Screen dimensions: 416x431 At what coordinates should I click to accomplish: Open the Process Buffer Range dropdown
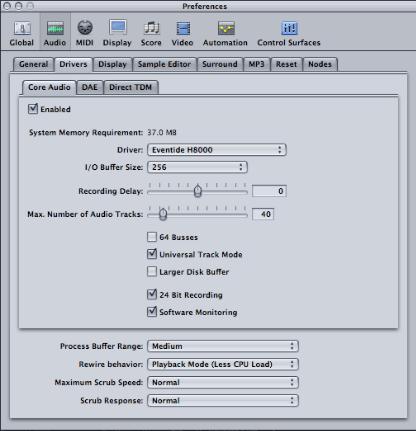click(223, 346)
